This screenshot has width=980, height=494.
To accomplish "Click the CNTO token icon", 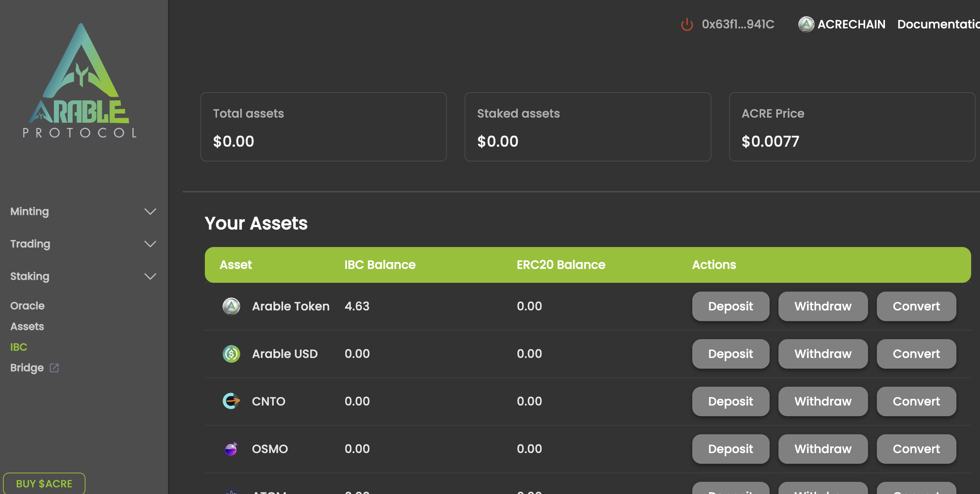I will pos(231,401).
